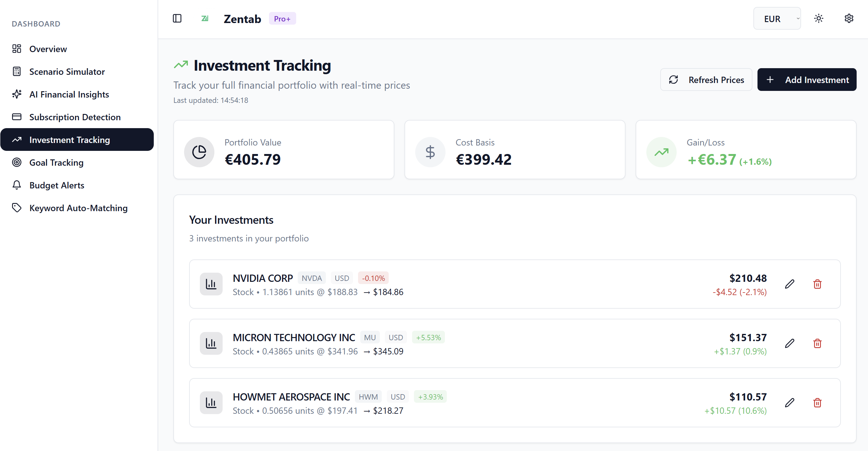Image resolution: width=868 pixels, height=451 pixels.
Task: Switch to the Overview dashboard section
Action: point(48,49)
